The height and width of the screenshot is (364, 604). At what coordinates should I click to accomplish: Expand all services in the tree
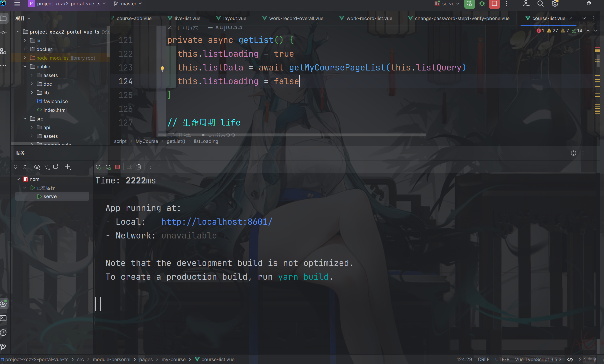click(15, 167)
